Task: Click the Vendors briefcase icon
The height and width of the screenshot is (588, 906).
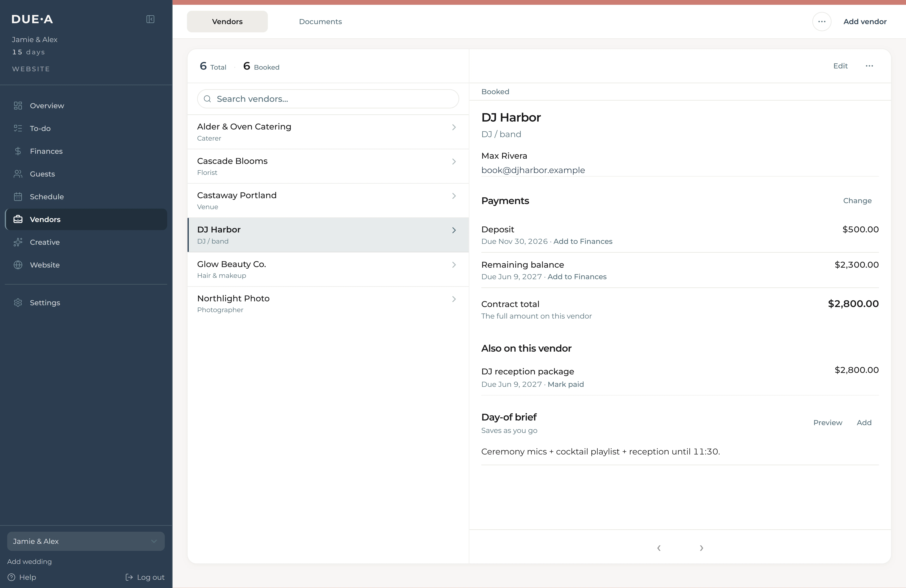Action: (x=18, y=219)
